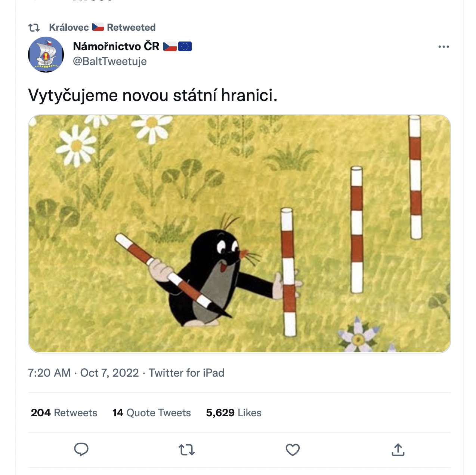Click the Twitter for iPad source label
The width and height of the screenshot is (476, 475).
click(186, 373)
